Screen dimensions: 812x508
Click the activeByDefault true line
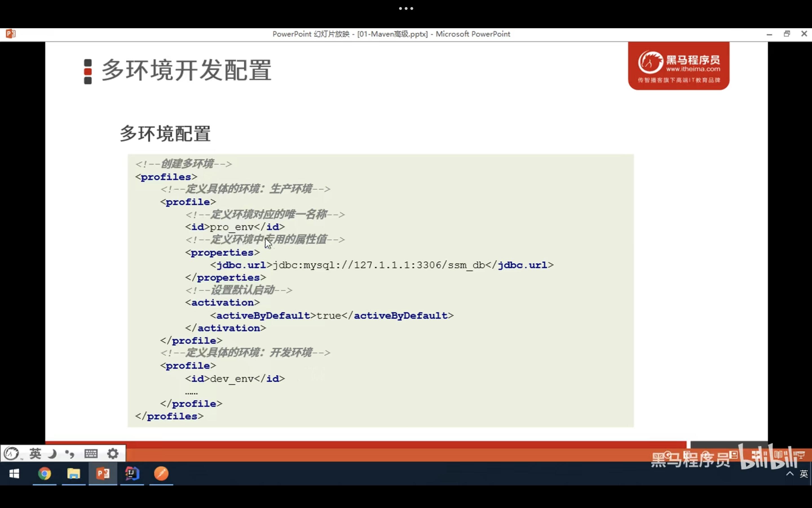tap(332, 316)
